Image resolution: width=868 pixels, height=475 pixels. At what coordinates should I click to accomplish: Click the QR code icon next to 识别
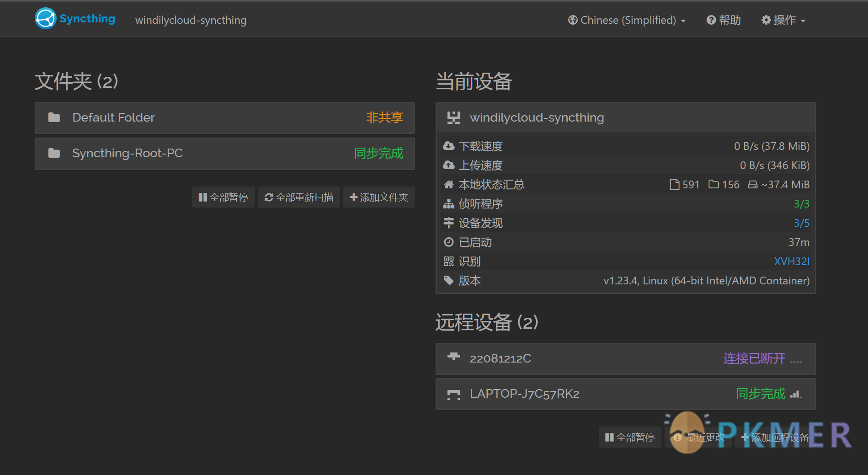coord(449,261)
